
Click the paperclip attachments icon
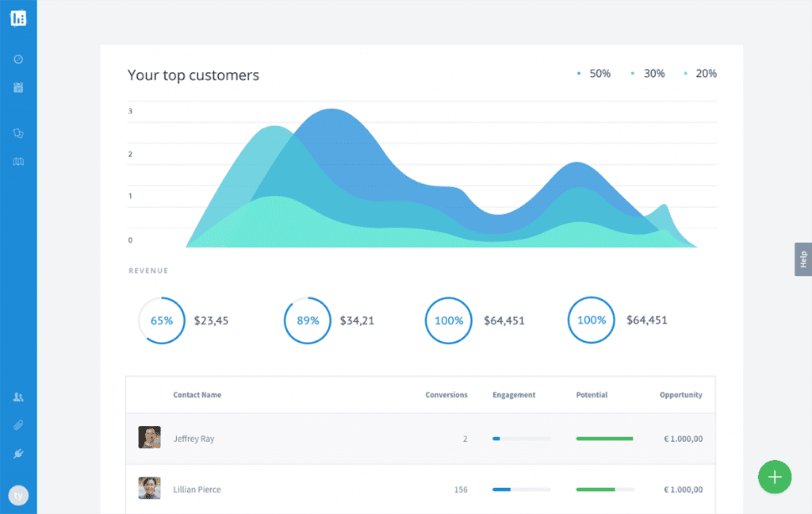click(x=18, y=425)
